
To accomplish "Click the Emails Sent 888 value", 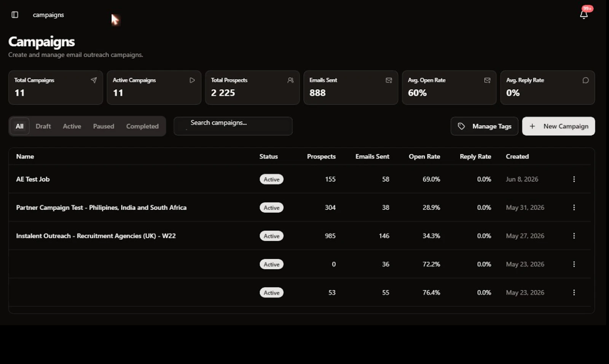I will (x=317, y=93).
